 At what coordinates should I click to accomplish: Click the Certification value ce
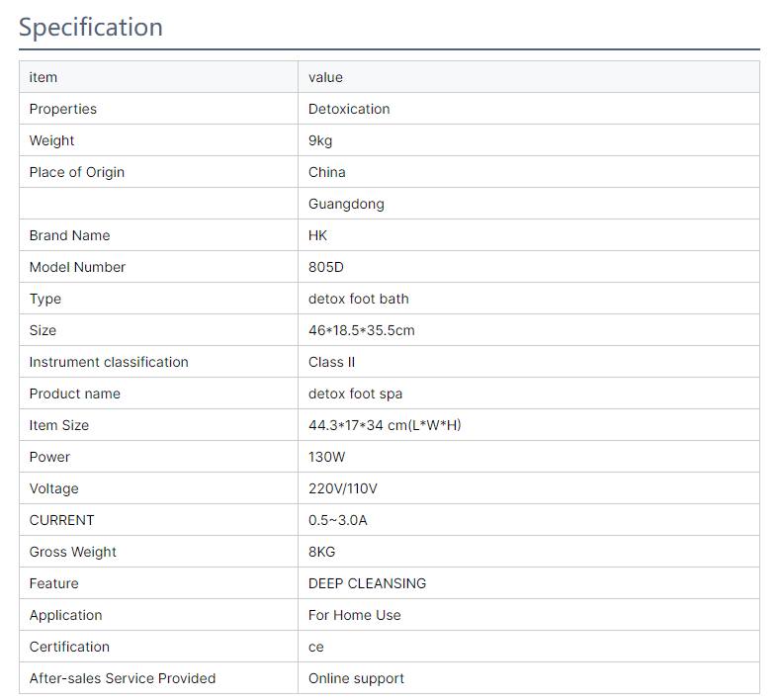point(316,647)
